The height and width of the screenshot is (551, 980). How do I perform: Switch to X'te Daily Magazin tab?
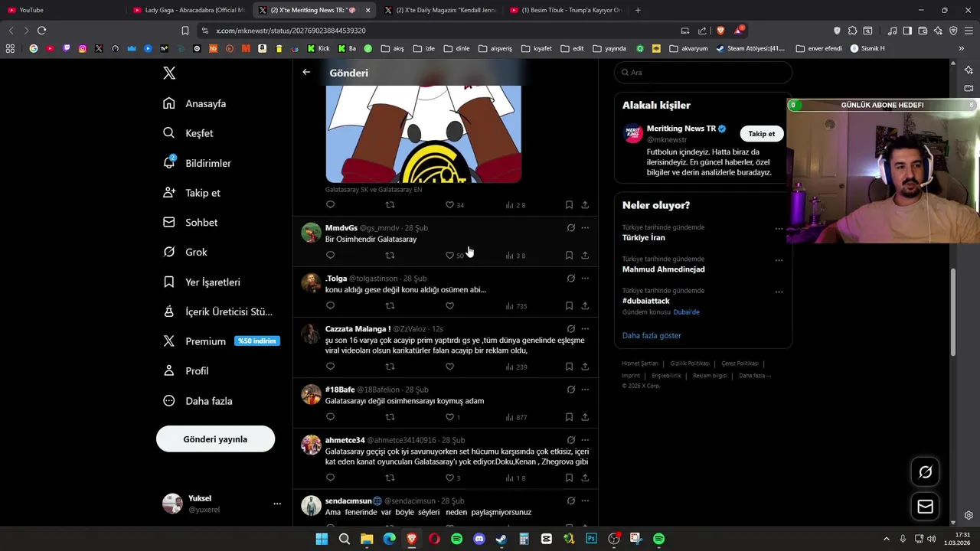439,10
